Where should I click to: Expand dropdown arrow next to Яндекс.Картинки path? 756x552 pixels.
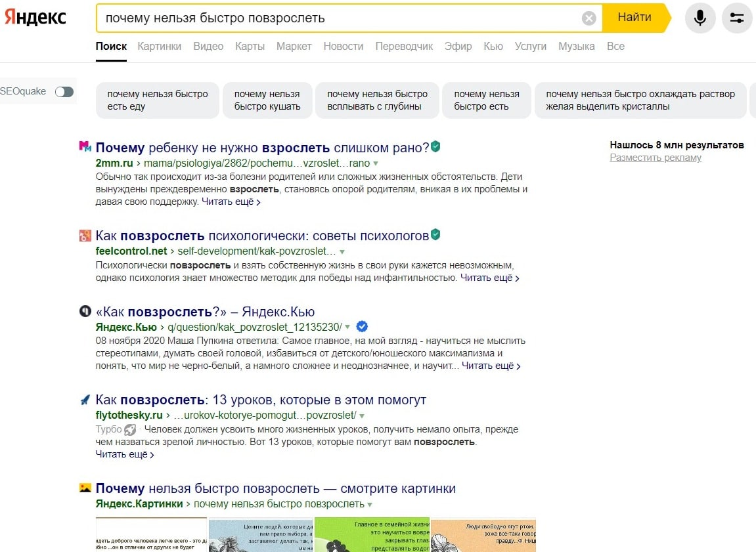(370, 504)
